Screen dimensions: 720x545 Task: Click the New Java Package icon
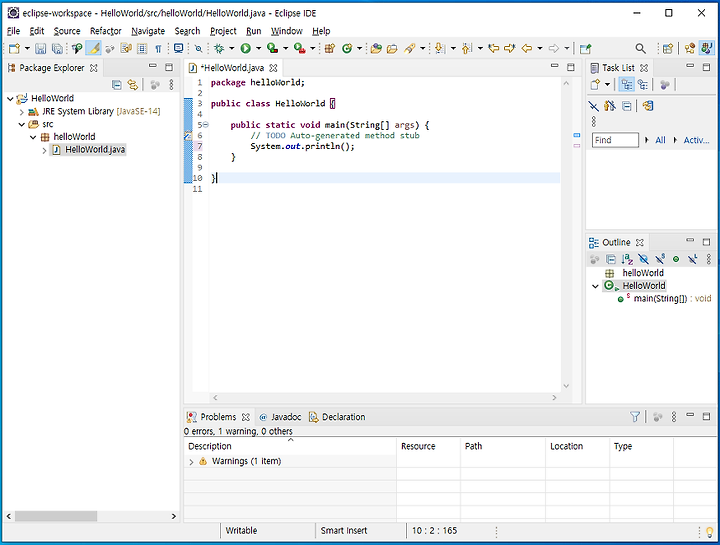[329, 48]
